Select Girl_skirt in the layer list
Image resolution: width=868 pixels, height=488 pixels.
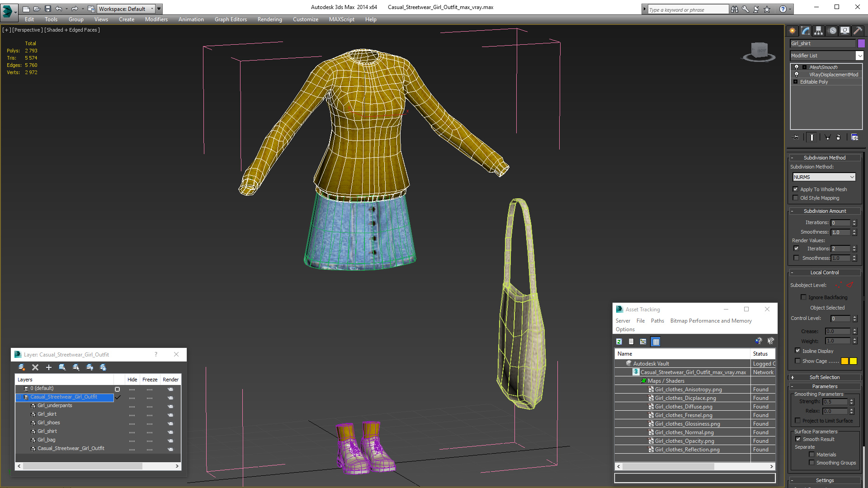pyautogui.click(x=47, y=414)
